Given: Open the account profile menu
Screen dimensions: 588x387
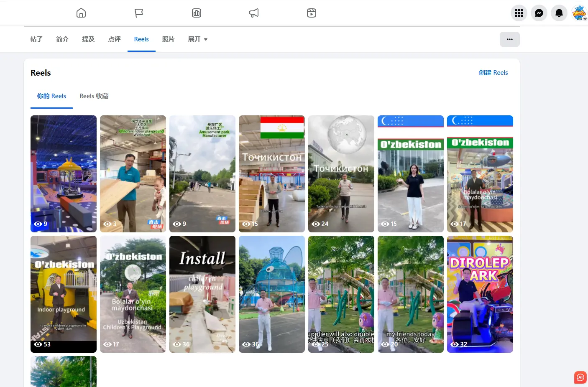Looking at the screenshot, I should click(579, 13).
